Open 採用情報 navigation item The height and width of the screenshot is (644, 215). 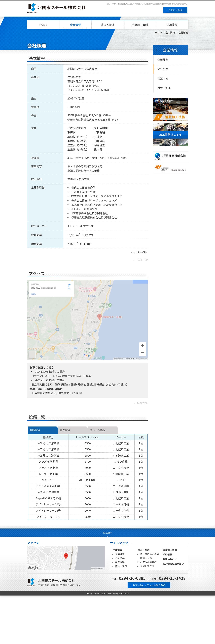pyautogui.click(x=172, y=25)
